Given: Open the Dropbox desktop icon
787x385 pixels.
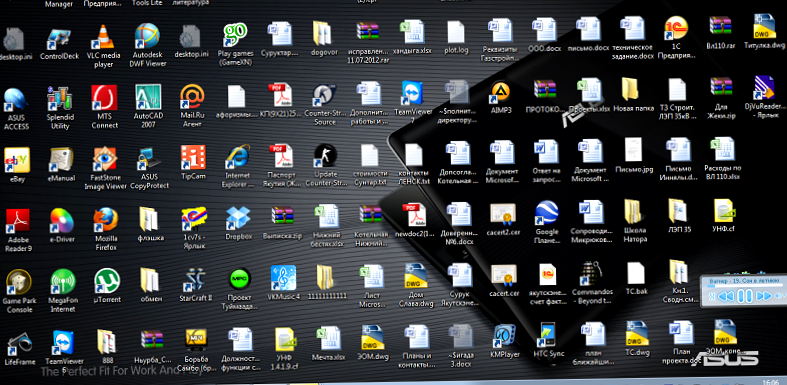Looking at the screenshot, I should coord(238,223).
